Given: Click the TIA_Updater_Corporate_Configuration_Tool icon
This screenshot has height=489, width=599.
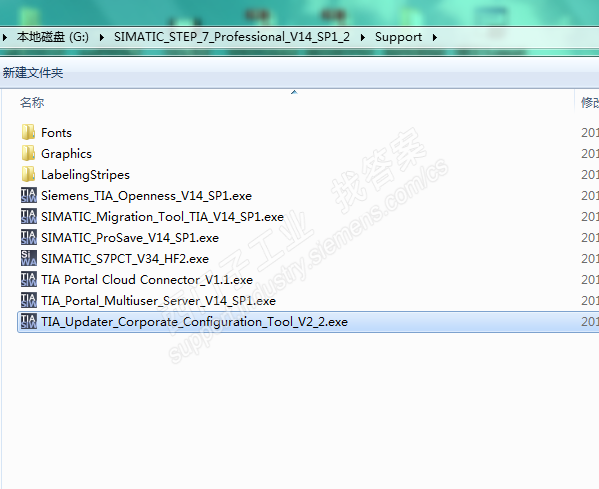Looking at the screenshot, I should (29, 321).
